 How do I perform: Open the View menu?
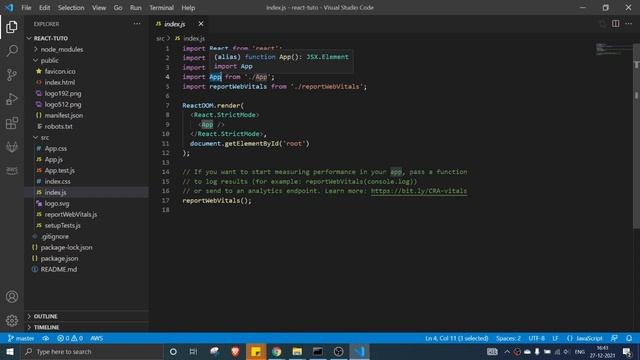[99, 8]
